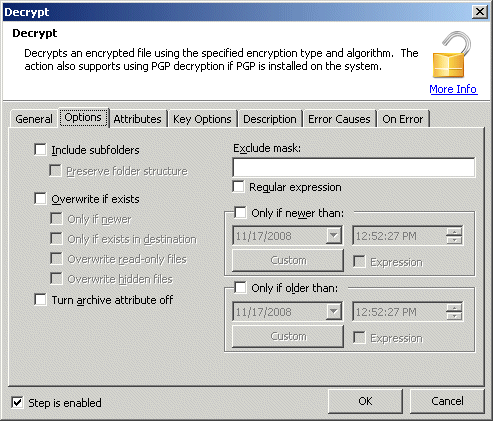Check the Regular expression box
Viewport: 493px width, 421px height.
point(238,187)
